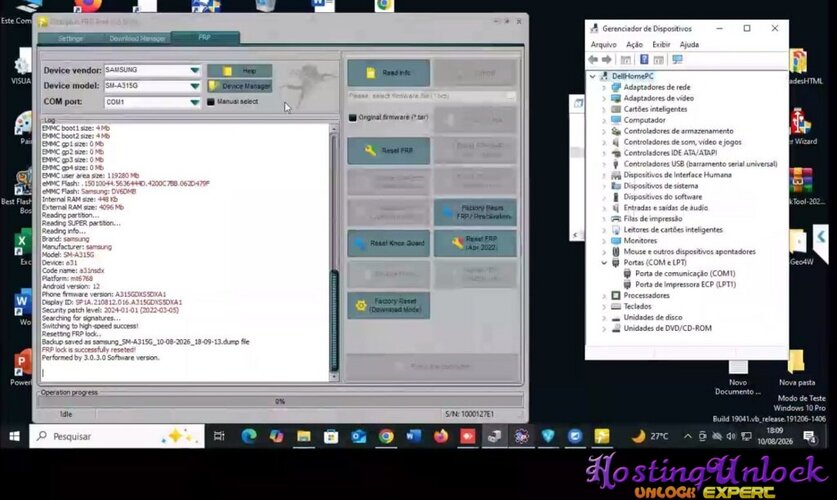Click the Operation progress bar
The width and height of the screenshot is (837, 500).
pyautogui.click(x=280, y=401)
